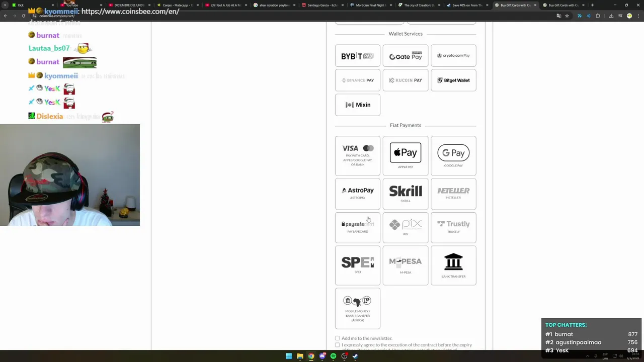This screenshot has height=362, width=644.
Task: Choose AstroPay fiat payment
Action: [x=358, y=194]
